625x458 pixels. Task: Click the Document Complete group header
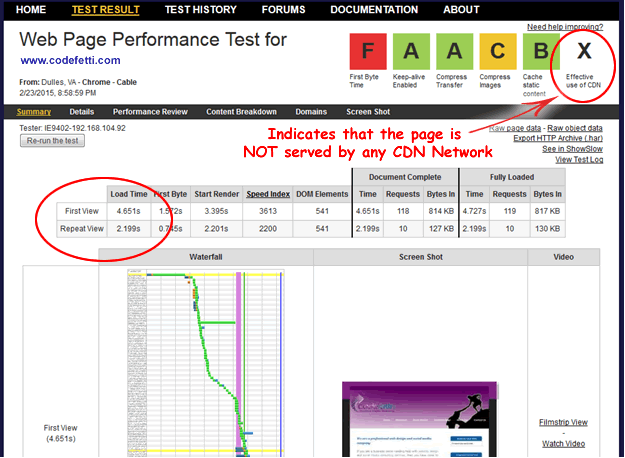click(405, 177)
